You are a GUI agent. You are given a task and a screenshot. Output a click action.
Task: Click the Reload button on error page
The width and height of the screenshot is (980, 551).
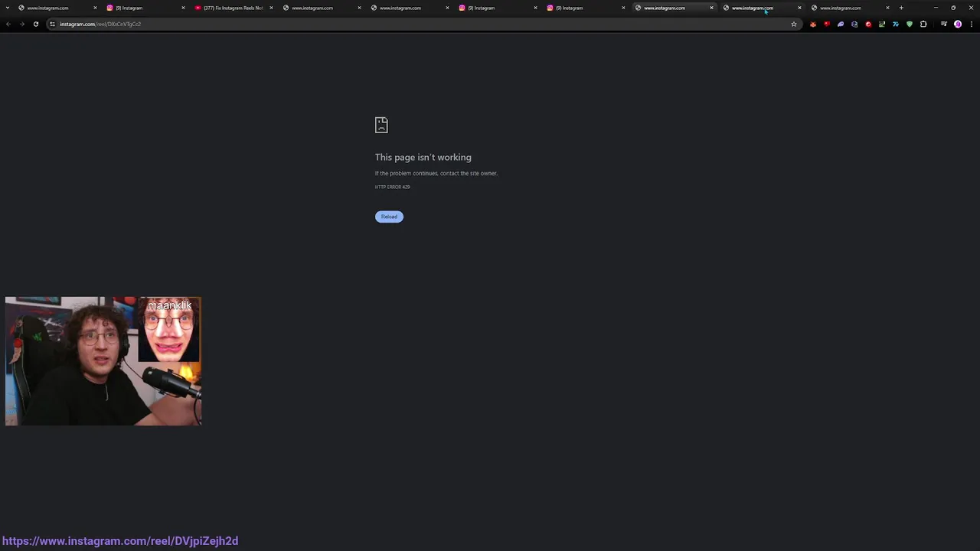389,217
